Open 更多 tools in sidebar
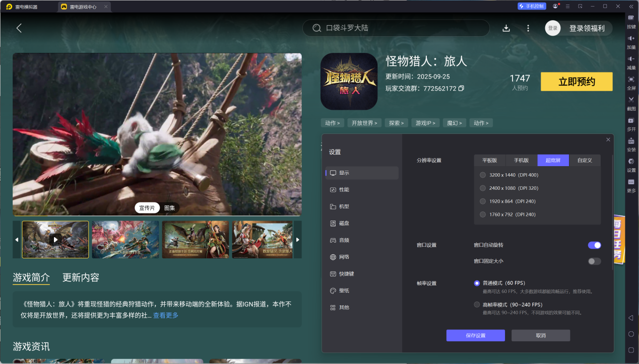 click(x=631, y=185)
